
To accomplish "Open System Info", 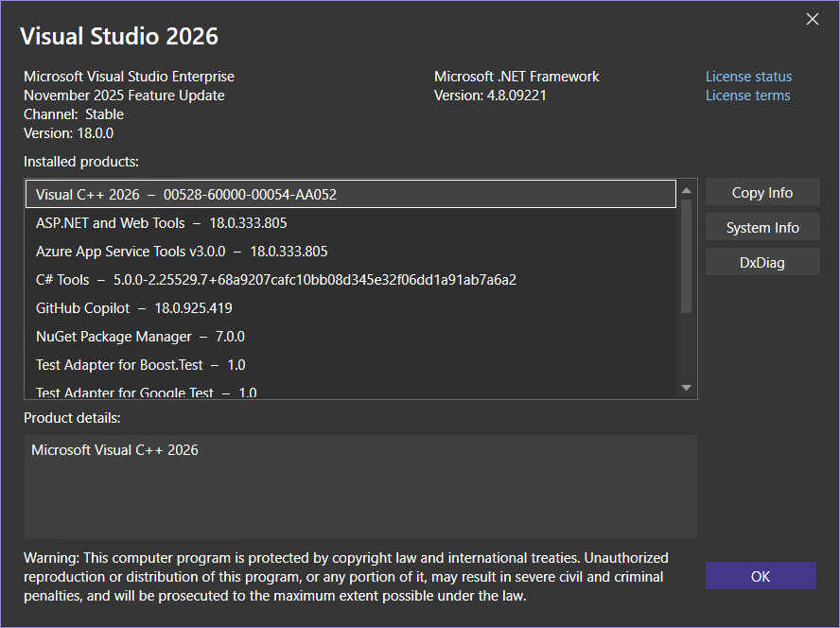I will pos(762,227).
